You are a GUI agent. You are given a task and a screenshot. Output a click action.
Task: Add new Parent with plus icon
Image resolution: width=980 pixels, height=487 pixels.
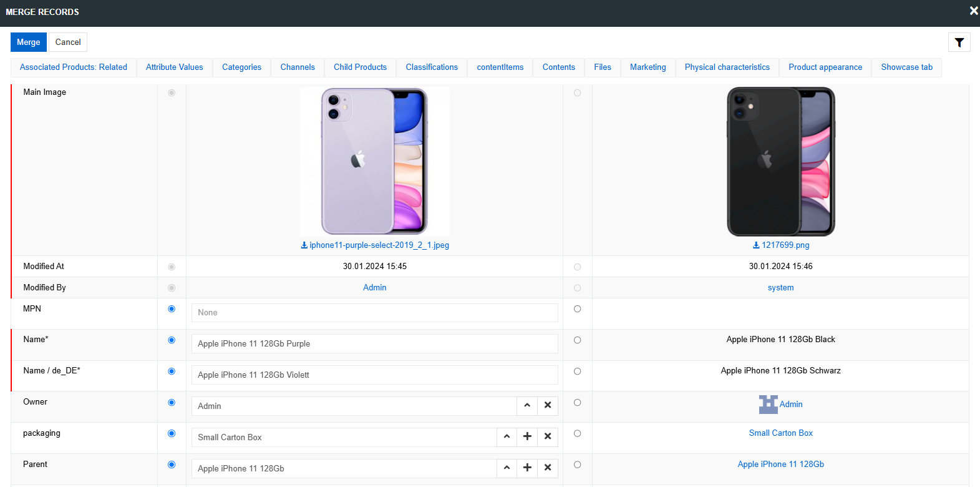click(x=527, y=468)
